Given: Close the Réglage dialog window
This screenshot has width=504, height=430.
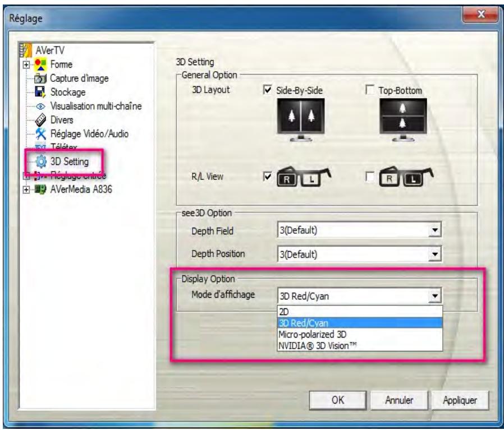Looking at the screenshot, I should point(480,15).
